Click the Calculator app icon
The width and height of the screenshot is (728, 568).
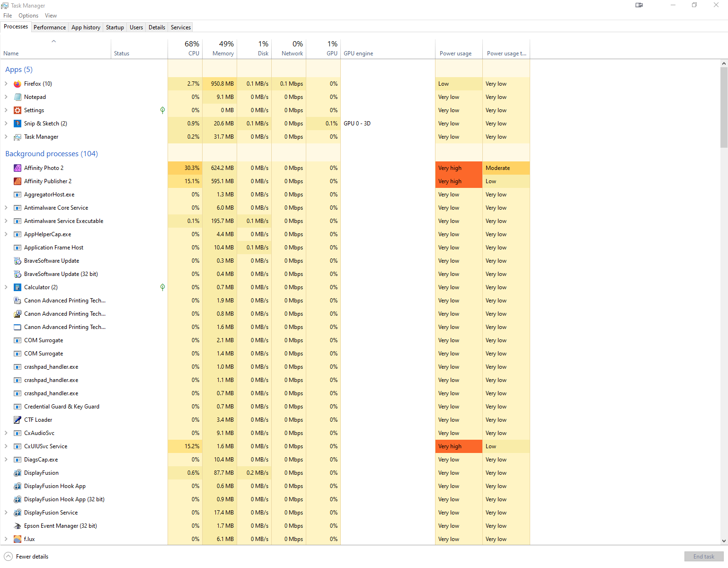[x=17, y=287]
